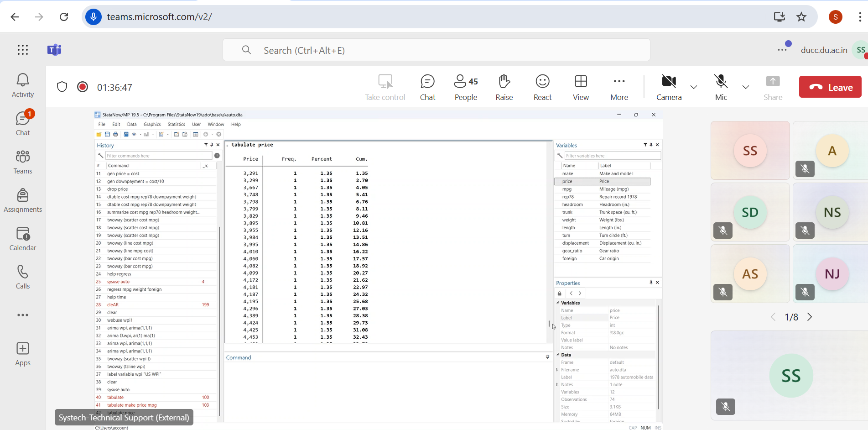This screenshot has width=868, height=430.
Task: Open Assignments in the sidebar
Action: tap(23, 200)
